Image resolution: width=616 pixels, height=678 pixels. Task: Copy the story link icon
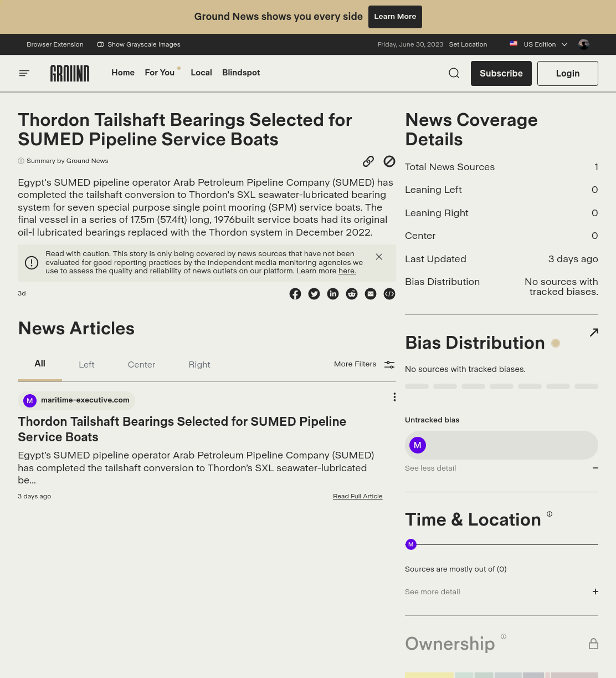click(x=368, y=161)
